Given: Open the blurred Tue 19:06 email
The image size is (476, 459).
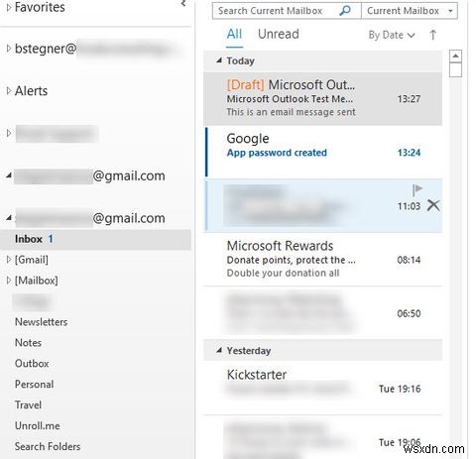Looking at the screenshot, I should [x=323, y=438].
